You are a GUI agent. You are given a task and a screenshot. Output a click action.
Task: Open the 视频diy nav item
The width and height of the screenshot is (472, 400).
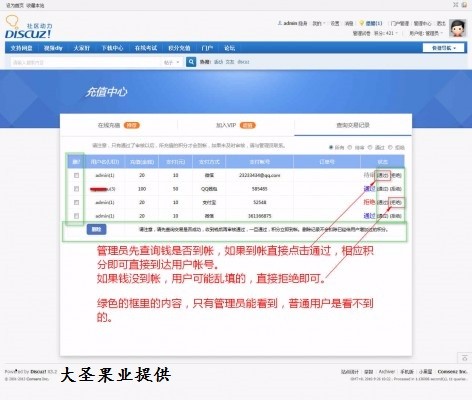[53, 48]
